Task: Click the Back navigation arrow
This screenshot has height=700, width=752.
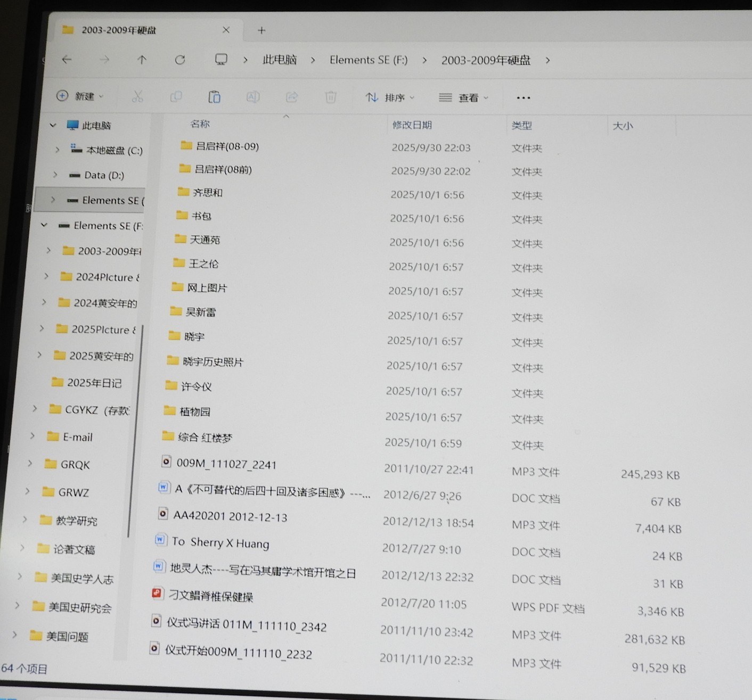Action: pyautogui.click(x=67, y=60)
